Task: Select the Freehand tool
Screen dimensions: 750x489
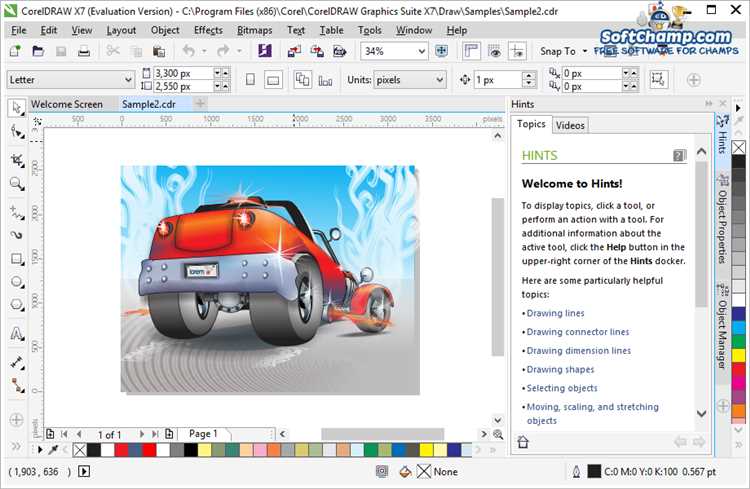Action: (17, 212)
